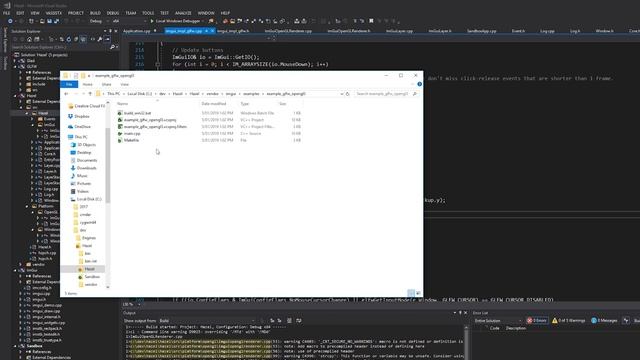Select the Documents folder in File Explorer sidebar
This screenshot has height=360, width=640.
[x=87, y=160]
